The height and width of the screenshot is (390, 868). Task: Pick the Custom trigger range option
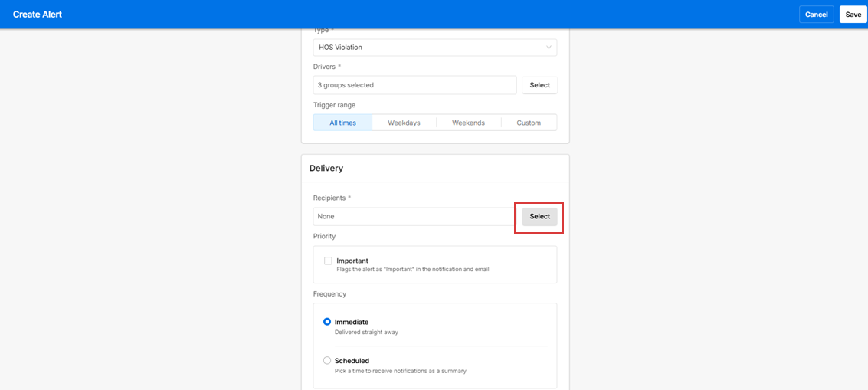(x=529, y=123)
